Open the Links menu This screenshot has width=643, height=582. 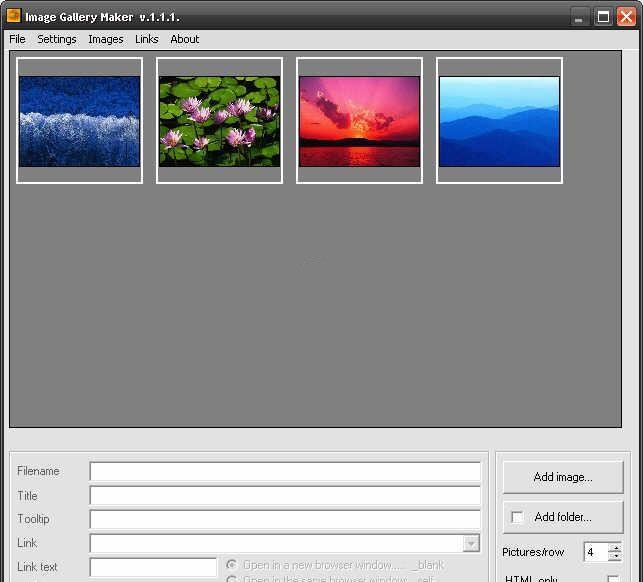tap(147, 39)
